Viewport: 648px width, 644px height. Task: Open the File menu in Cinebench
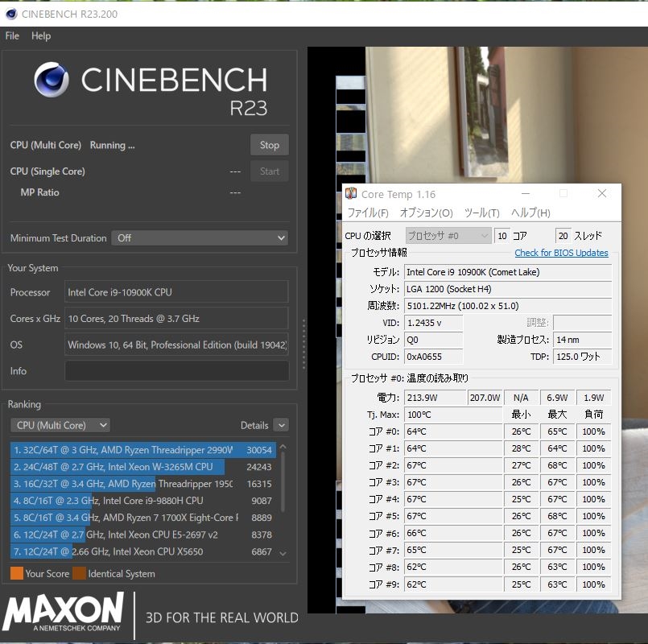[12, 36]
